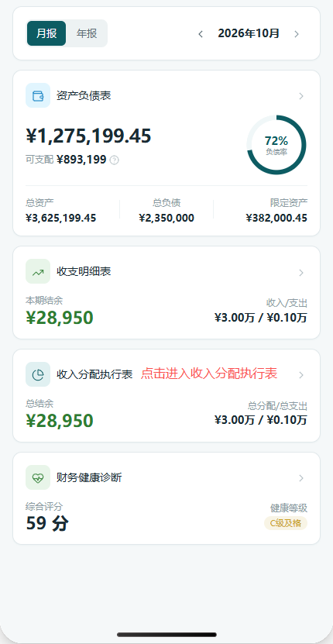Open the 财务健康诊断 heart icon
Image resolution: width=333 pixels, height=644 pixels.
click(x=38, y=477)
